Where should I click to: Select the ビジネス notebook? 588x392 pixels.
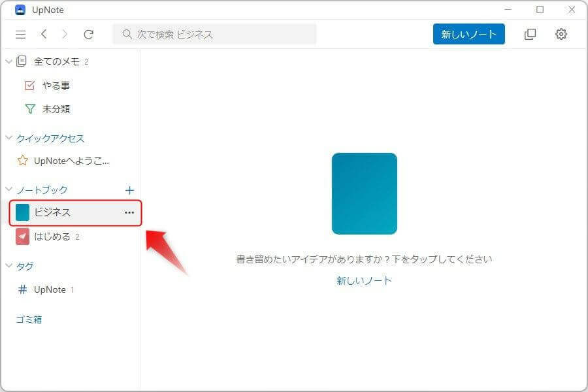pyautogui.click(x=75, y=213)
